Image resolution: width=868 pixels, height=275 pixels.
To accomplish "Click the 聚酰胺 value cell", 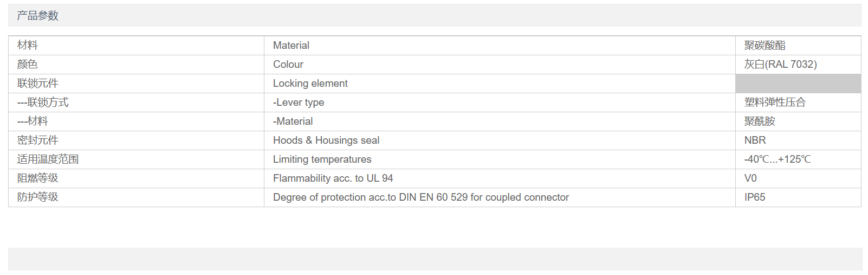I will (x=798, y=121).
